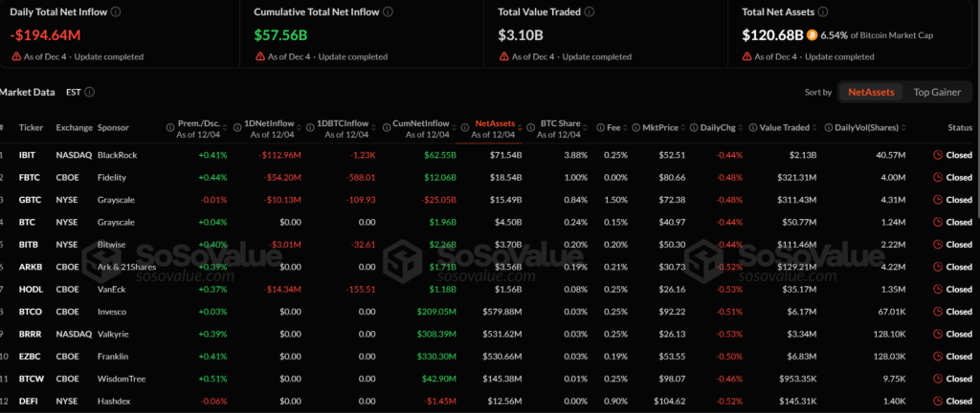Sort table by NetAssets toggle
Image resolution: width=980 pixels, height=413 pixels.
pos(871,93)
